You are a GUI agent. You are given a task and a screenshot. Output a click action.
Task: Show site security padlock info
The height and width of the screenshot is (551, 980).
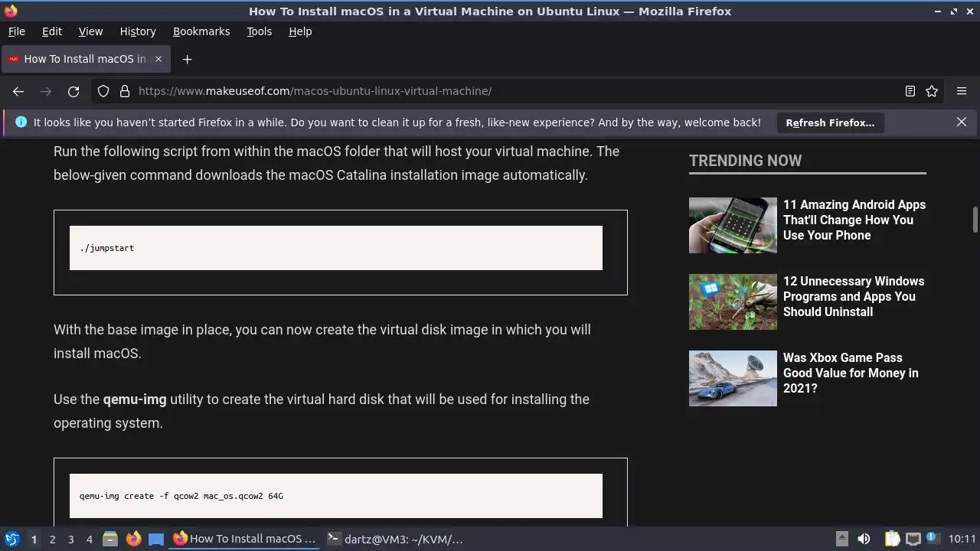(125, 91)
